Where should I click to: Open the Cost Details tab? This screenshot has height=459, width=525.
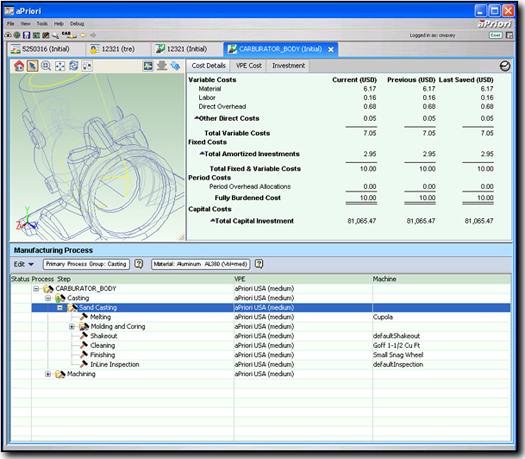tap(208, 66)
